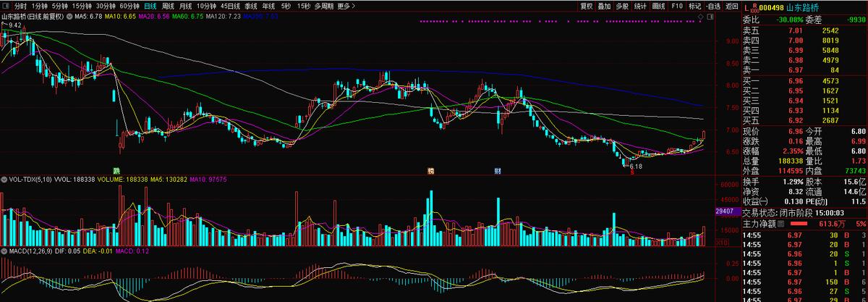Activate the 画线 drawing tools

pos(658,6)
